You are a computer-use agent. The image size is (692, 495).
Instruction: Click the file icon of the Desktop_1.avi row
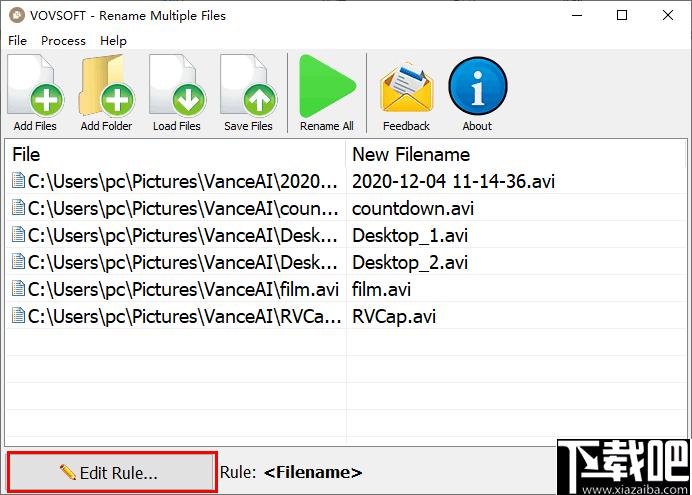click(x=18, y=234)
